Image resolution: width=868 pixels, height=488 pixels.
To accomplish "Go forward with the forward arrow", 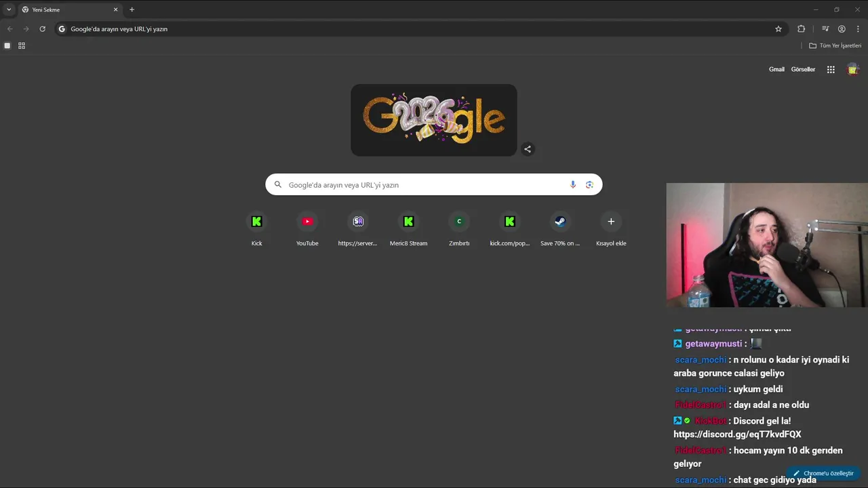I will point(26,29).
